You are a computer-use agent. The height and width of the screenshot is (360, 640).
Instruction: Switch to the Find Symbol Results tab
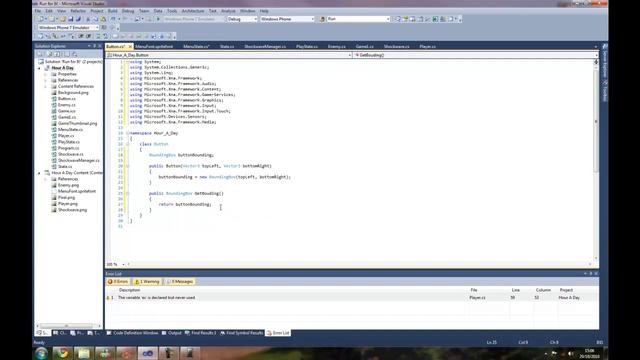coord(242,333)
